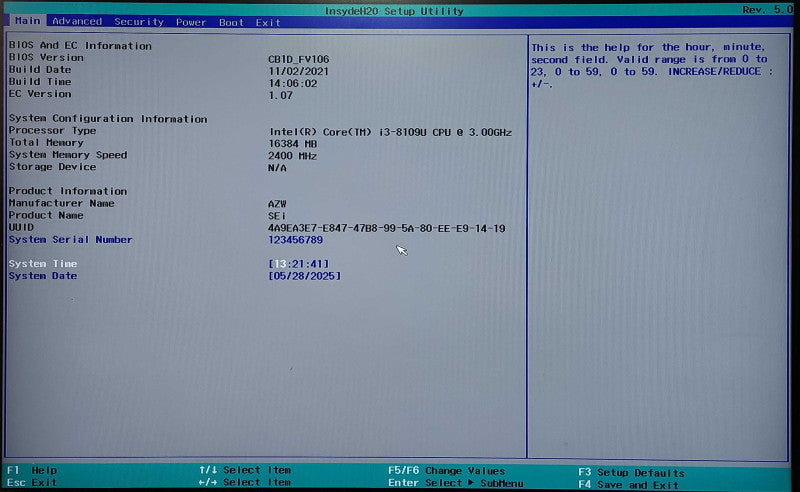
Task: Click the Manufacturer Name value AZW
Action: (x=277, y=204)
